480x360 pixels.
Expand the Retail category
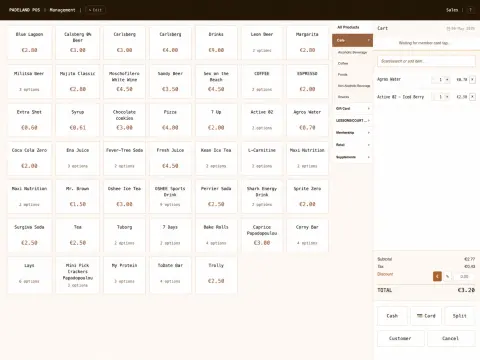pos(352,145)
